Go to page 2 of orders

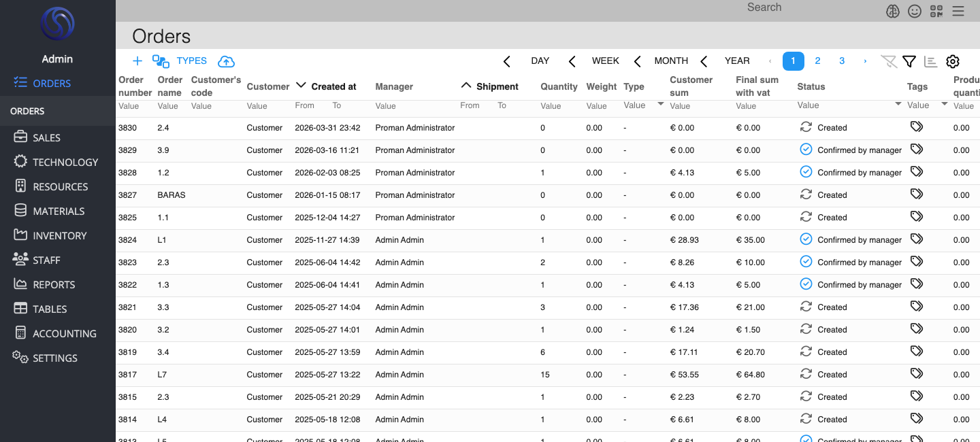[817, 61]
